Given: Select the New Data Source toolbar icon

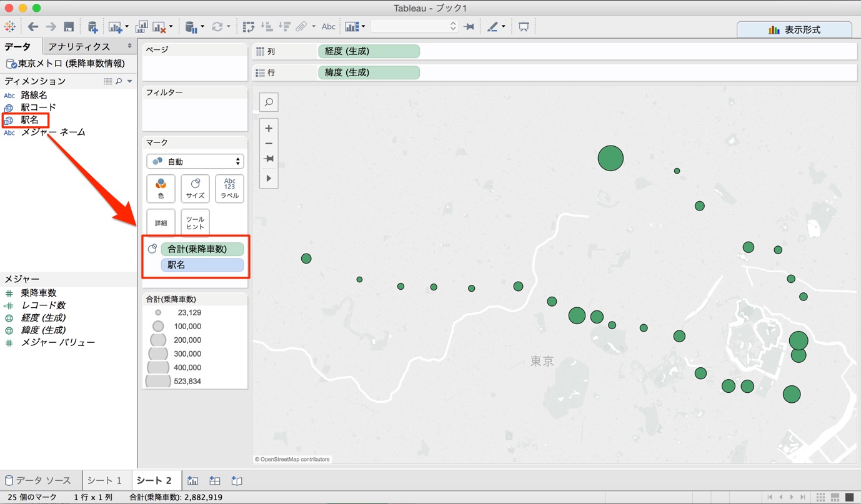Looking at the screenshot, I should pos(92,26).
